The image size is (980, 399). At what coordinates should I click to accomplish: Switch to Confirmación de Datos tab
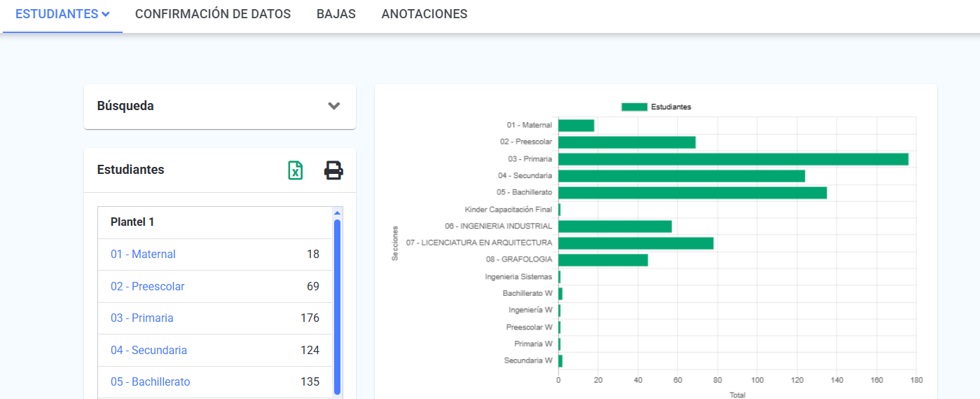pos(213,14)
